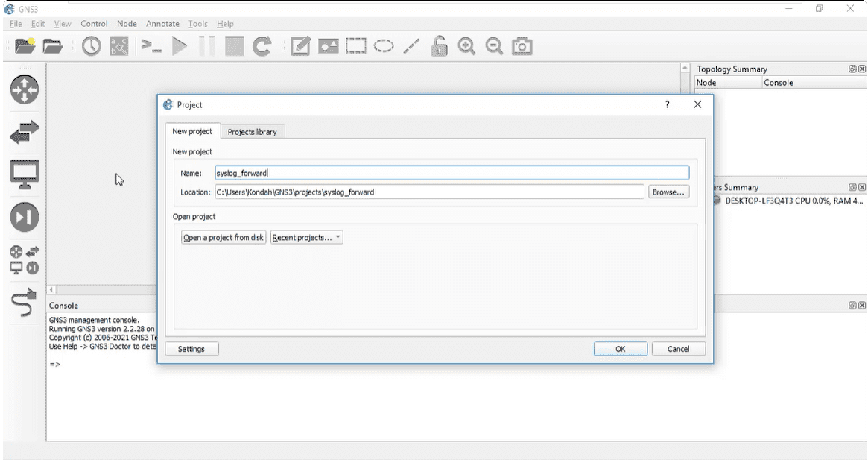This screenshot has height=460, width=868.
Task: Browse switches in the device sidebar
Action: point(25,132)
